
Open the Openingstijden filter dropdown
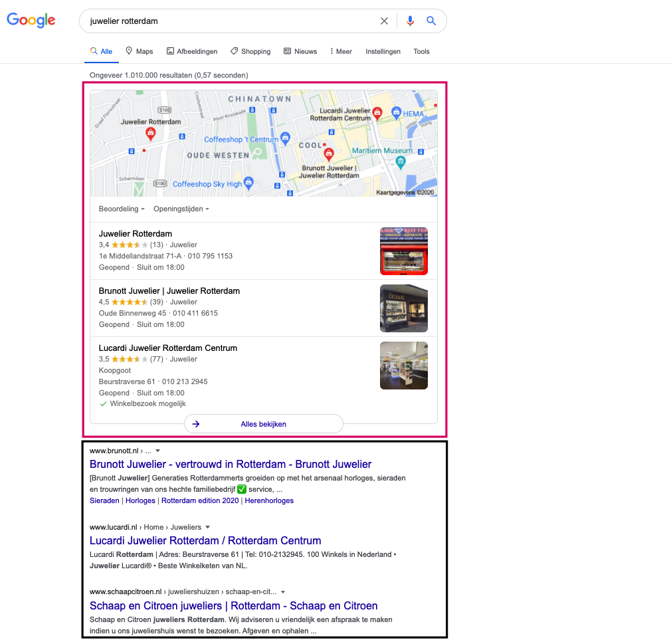(x=181, y=209)
